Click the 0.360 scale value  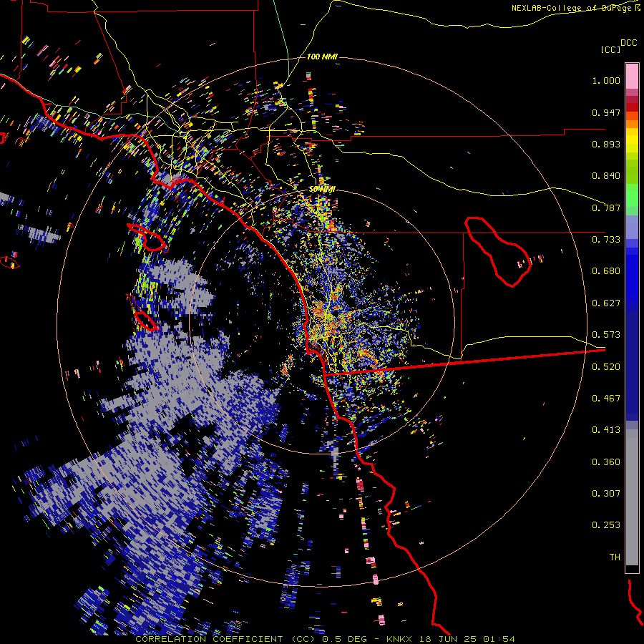pyautogui.click(x=606, y=462)
